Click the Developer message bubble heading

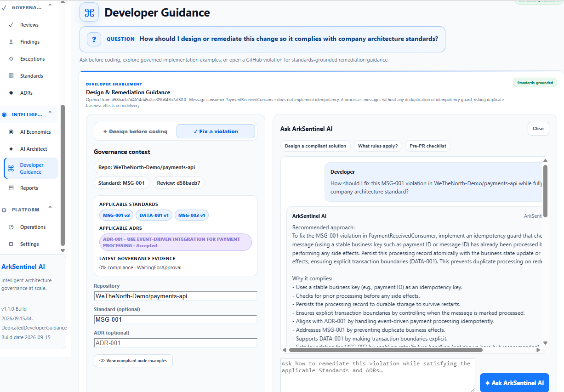342,172
